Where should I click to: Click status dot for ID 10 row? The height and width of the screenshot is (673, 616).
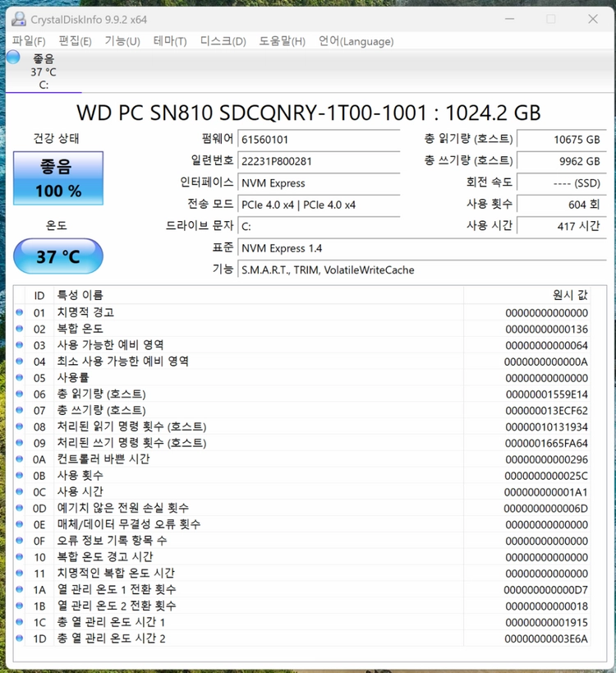point(20,557)
